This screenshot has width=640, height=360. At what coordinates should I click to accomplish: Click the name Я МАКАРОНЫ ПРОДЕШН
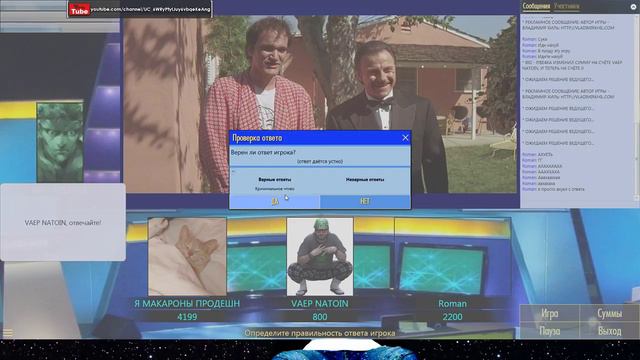[187, 304]
